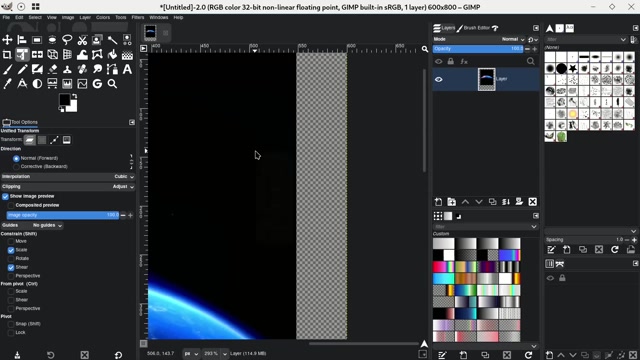Uncheck Show image preview checkbox
The width and height of the screenshot is (640, 360).
(x=5, y=197)
